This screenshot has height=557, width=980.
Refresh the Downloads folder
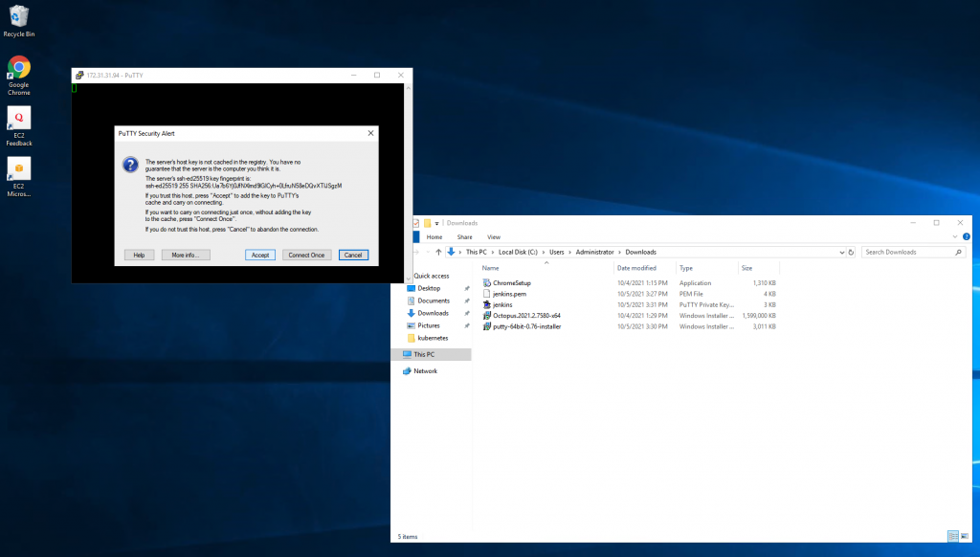(x=851, y=252)
